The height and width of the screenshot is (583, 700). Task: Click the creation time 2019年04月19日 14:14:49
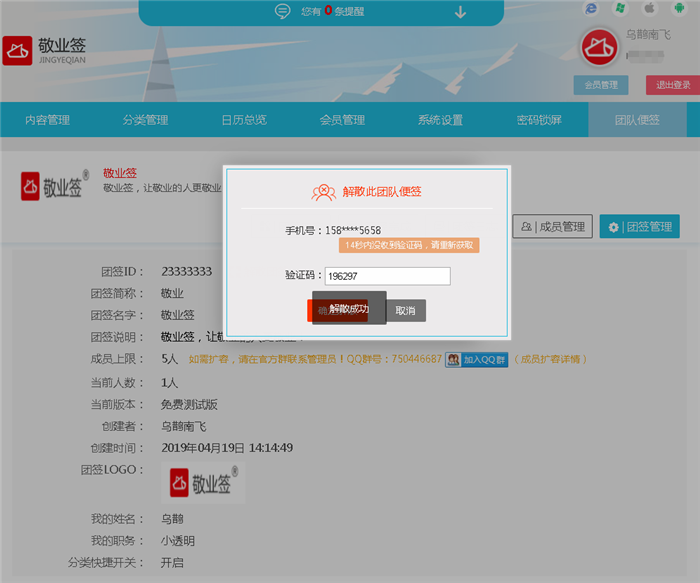tap(227, 448)
